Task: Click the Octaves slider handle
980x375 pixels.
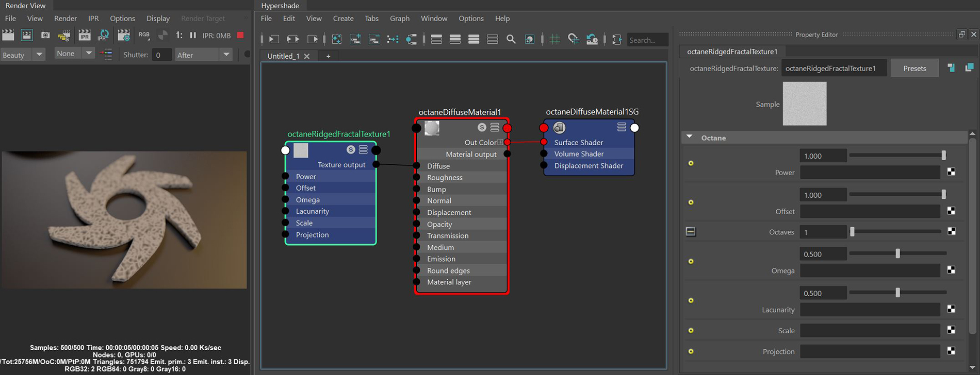Action: [852, 232]
